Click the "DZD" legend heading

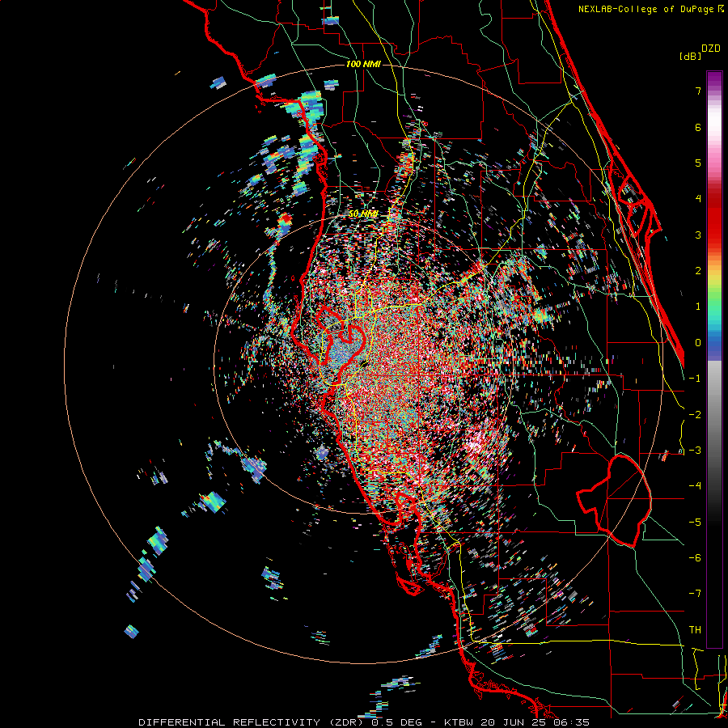(711, 49)
